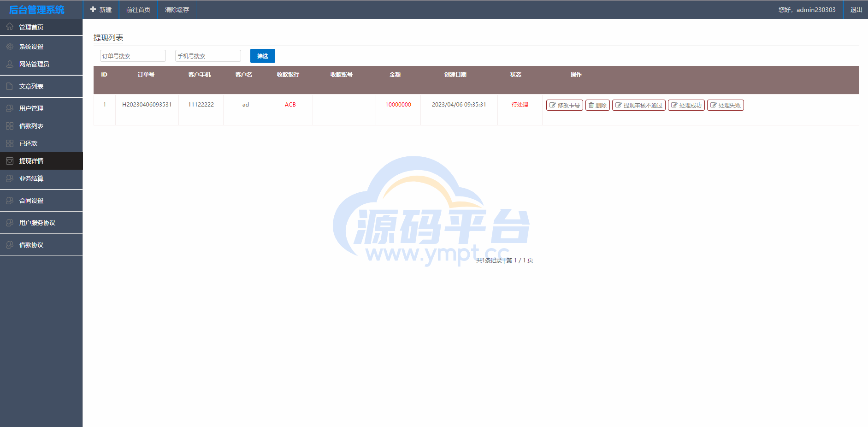The height and width of the screenshot is (427, 868).
Task: Focus the 订单号搜索 input field
Action: click(x=133, y=56)
